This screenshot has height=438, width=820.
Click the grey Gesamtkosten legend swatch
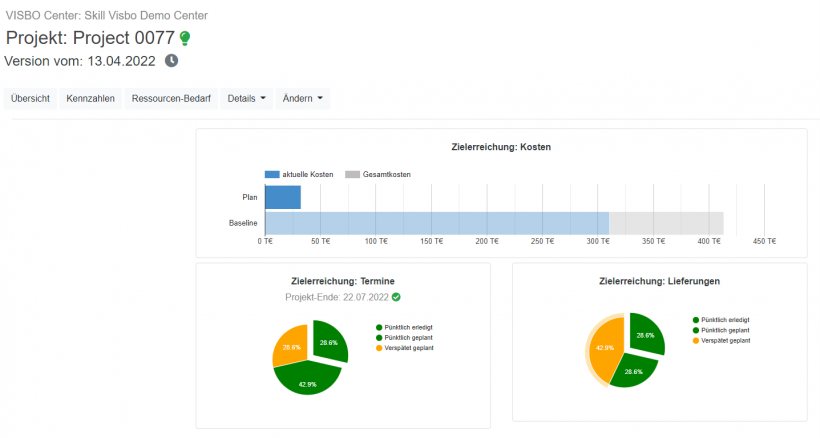coord(352,174)
